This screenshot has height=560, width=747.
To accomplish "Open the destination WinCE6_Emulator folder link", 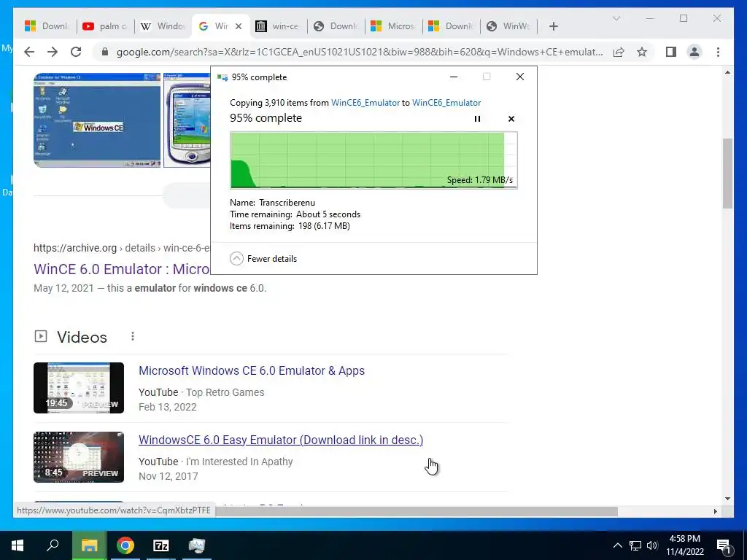I will [446, 103].
